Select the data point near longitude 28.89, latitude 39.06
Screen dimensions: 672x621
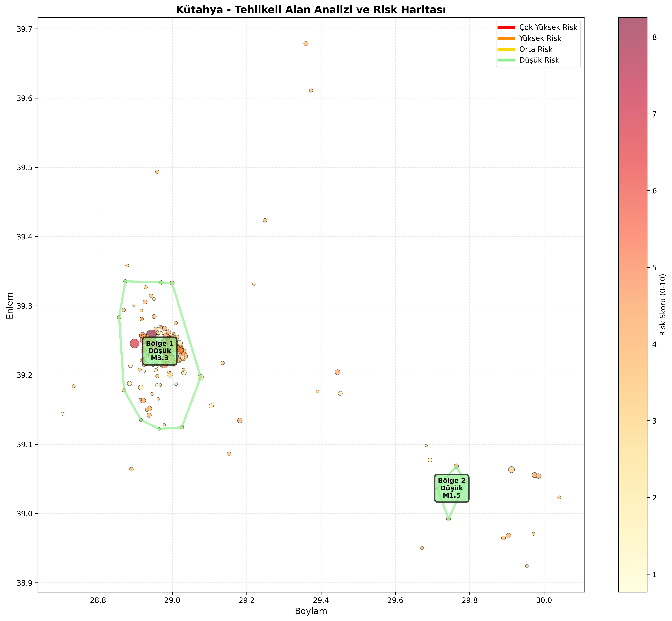coord(131,469)
